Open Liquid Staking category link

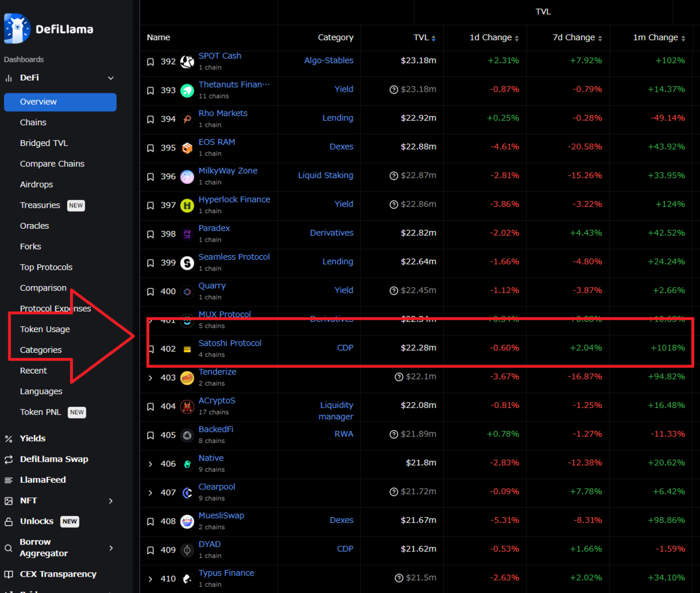pyautogui.click(x=325, y=175)
